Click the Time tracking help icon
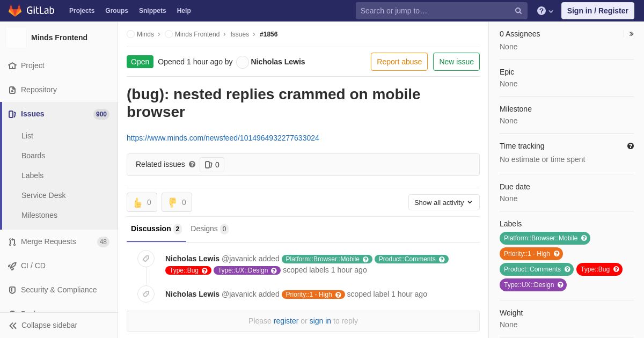Viewport: 644px width, 338px height. pyautogui.click(x=631, y=146)
